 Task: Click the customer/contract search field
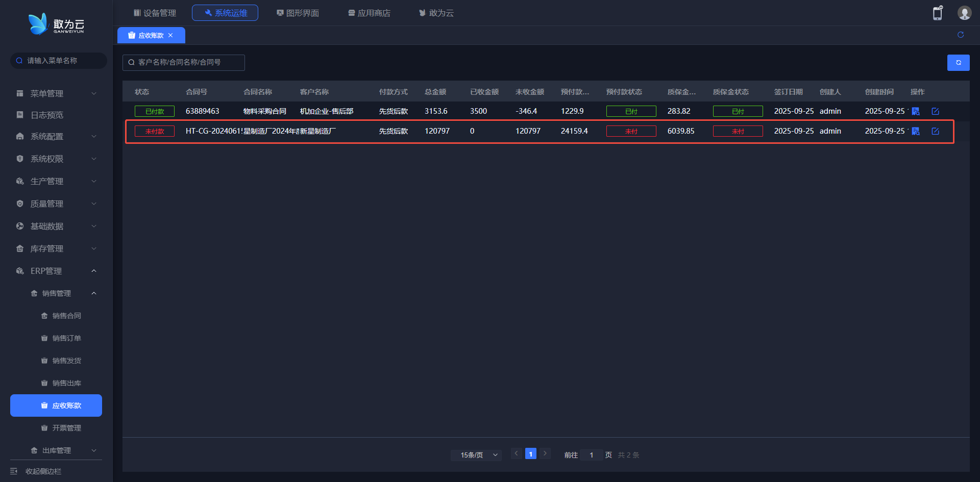point(184,63)
